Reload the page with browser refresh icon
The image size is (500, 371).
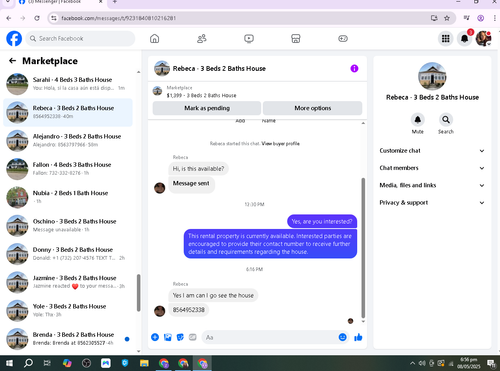(37, 18)
